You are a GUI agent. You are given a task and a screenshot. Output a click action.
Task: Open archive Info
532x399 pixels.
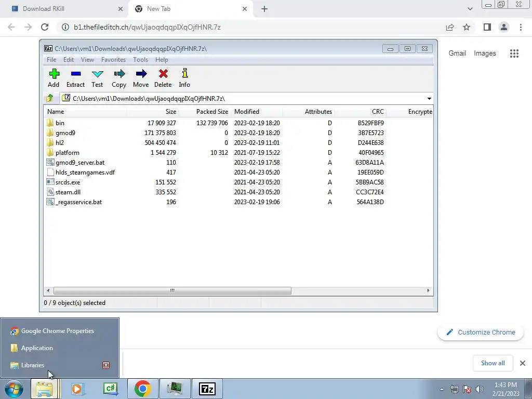pos(184,78)
